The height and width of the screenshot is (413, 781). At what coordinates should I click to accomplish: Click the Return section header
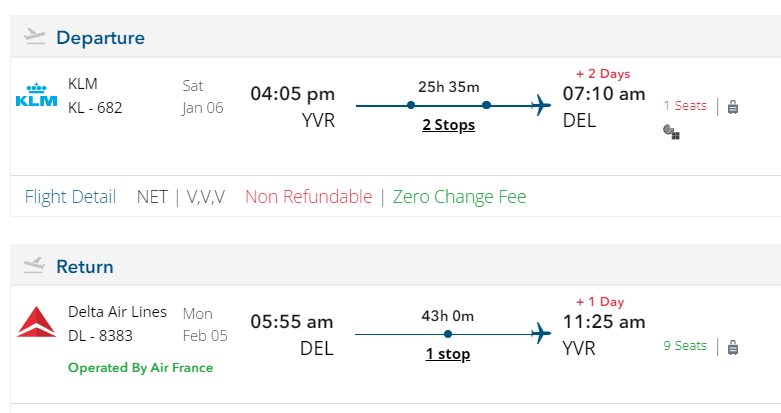[85, 267]
